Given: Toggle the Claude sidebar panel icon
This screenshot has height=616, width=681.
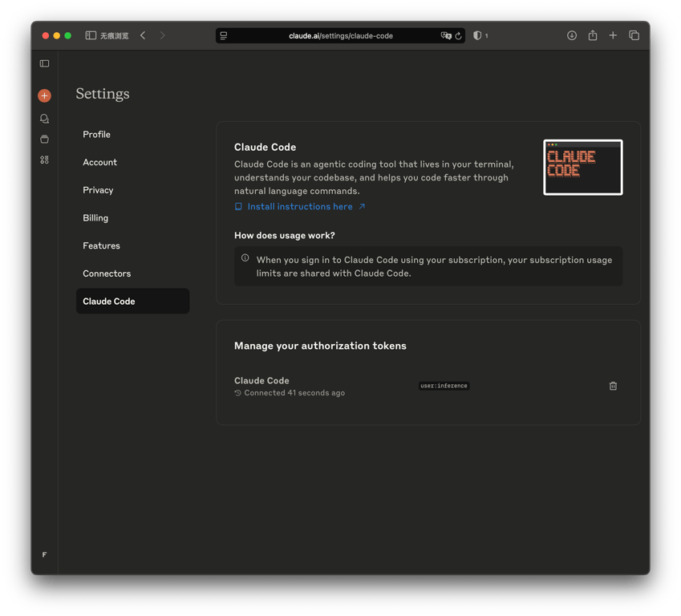Looking at the screenshot, I should [44, 64].
